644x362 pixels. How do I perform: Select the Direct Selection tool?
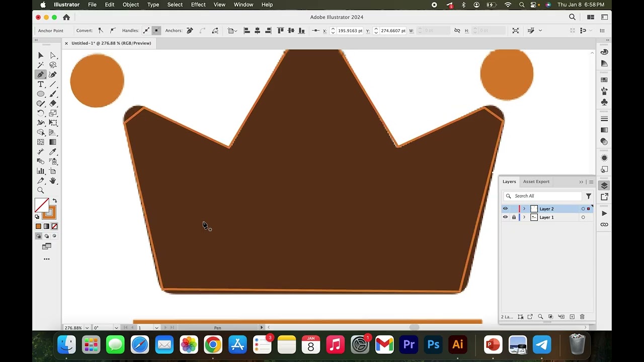coord(53,55)
